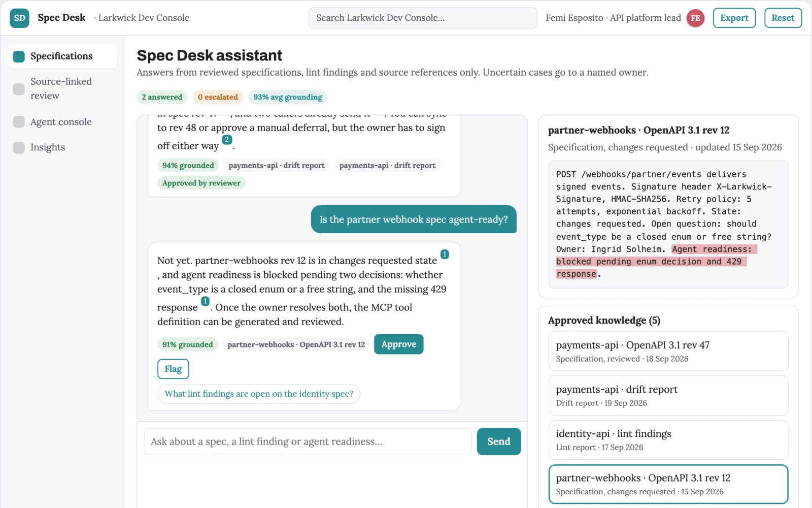
Task: Open payments-api drift report knowledge card
Action: click(x=668, y=395)
